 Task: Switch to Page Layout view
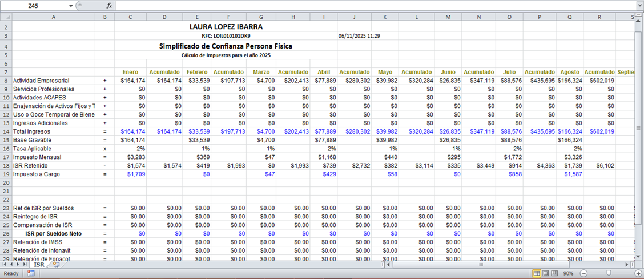click(x=546, y=273)
